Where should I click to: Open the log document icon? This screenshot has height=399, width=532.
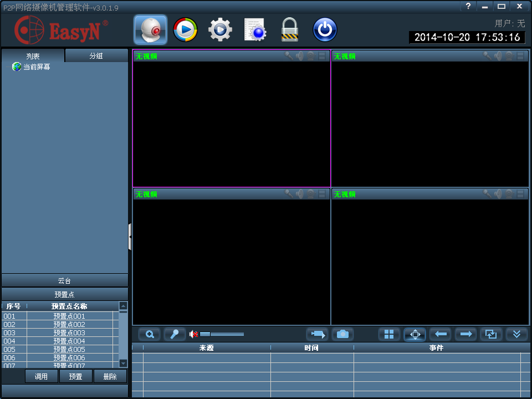(x=255, y=30)
